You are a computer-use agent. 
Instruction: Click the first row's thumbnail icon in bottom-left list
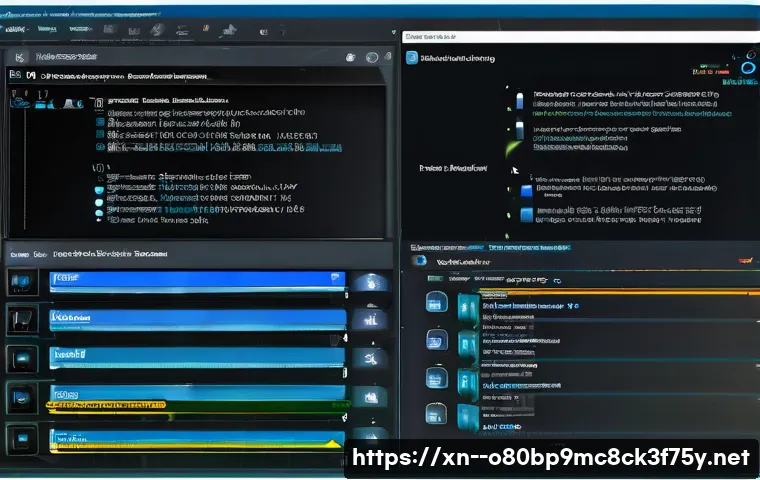(23, 281)
